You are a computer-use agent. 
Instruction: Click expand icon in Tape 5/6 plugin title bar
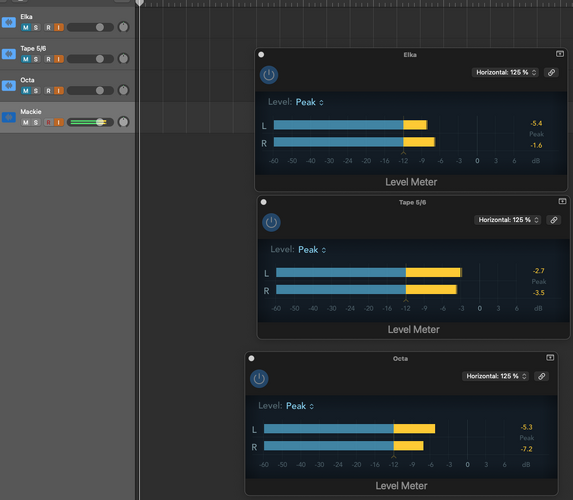(x=562, y=201)
